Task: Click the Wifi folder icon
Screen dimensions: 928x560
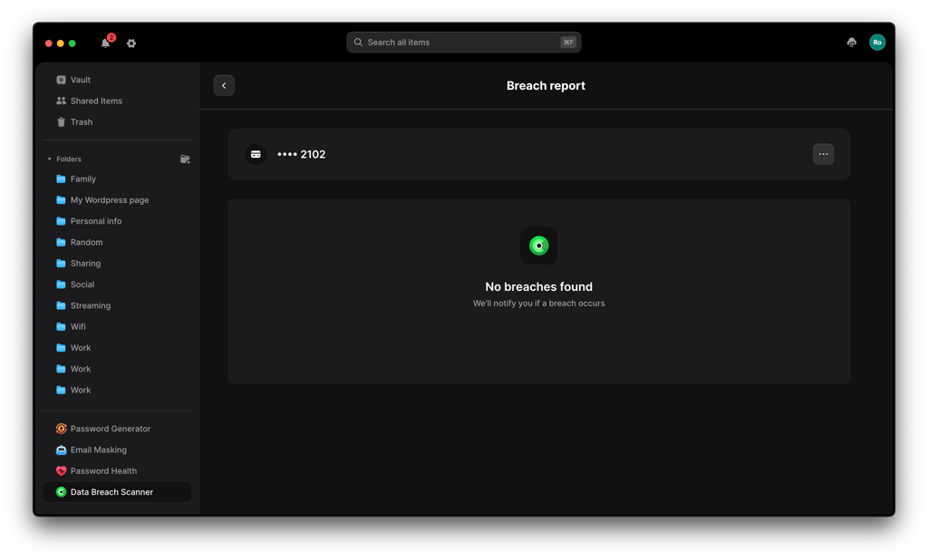Action: pyautogui.click(x=61, y=327)
